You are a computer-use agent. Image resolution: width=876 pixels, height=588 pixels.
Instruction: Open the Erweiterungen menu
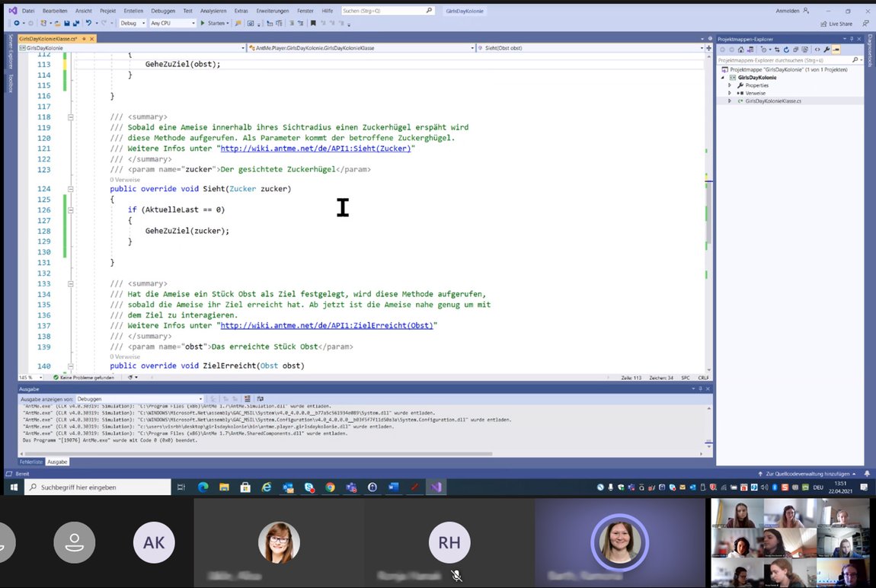tap(273, 11)
